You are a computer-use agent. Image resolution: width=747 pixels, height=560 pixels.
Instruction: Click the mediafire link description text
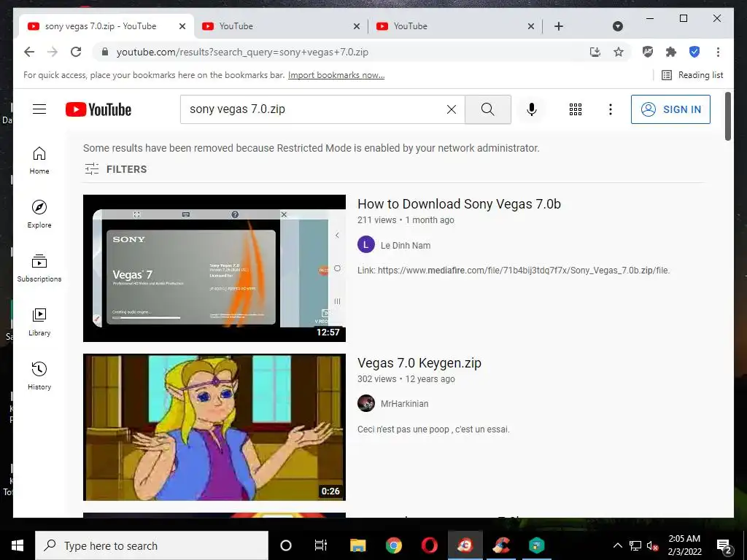tap(514, 271)
